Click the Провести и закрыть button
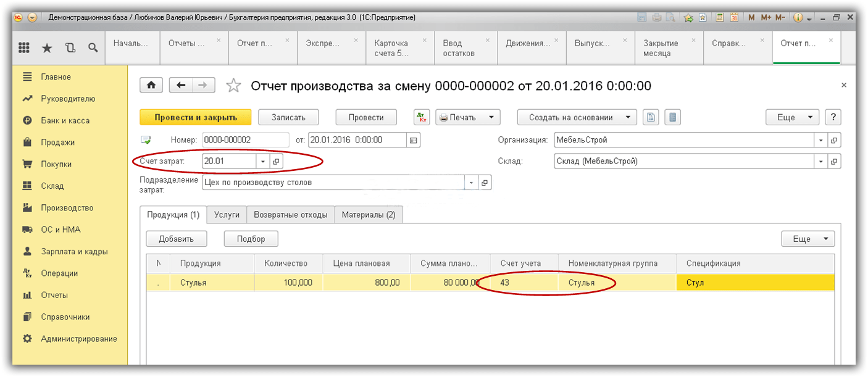868x377 pixels. pyautogui.click(x=196, y=117)
